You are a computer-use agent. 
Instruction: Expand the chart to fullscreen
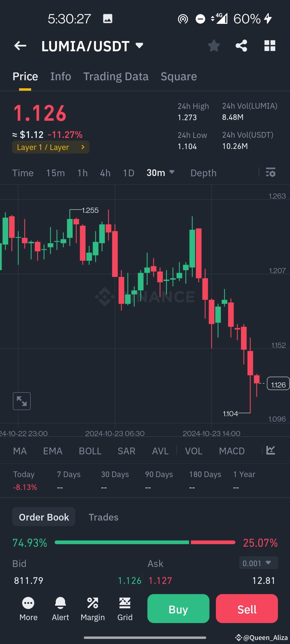21,401
